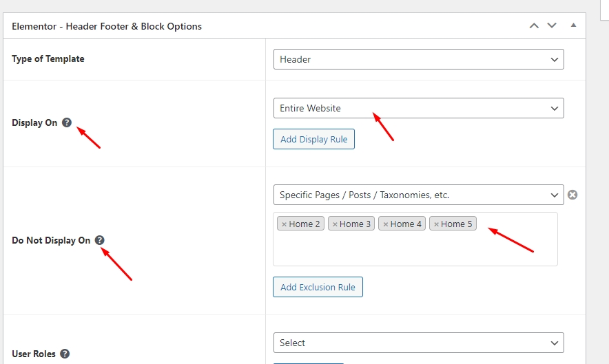609x364 pixels.
Task: Move the options panel up
Action: pos(534,25)
